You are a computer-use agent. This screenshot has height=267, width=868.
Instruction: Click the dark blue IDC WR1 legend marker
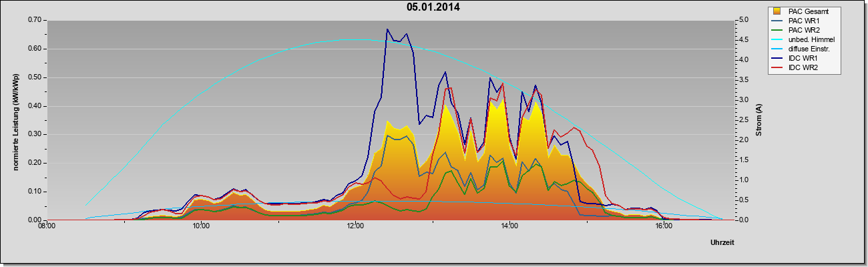(x=777, y=58)
